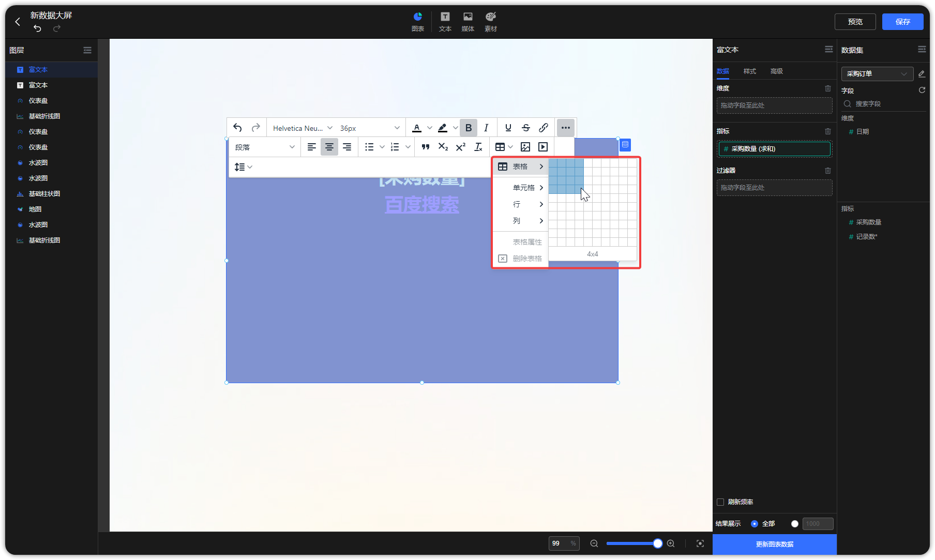
Task: Toggle strikethrough formatting
Action: (x=526, y=128)
